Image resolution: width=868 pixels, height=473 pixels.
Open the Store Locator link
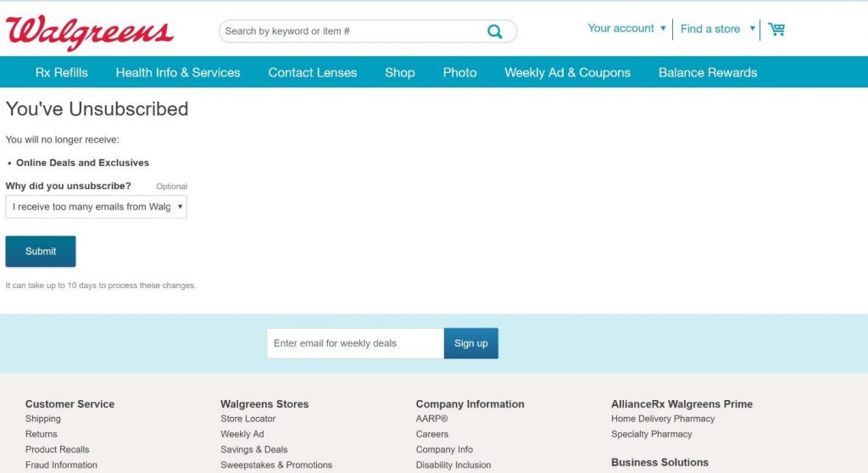tap(248, 419)
